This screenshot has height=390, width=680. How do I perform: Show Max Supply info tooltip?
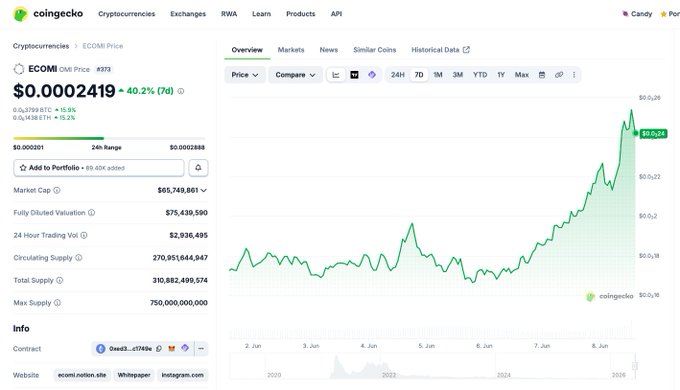click(57, 303)
